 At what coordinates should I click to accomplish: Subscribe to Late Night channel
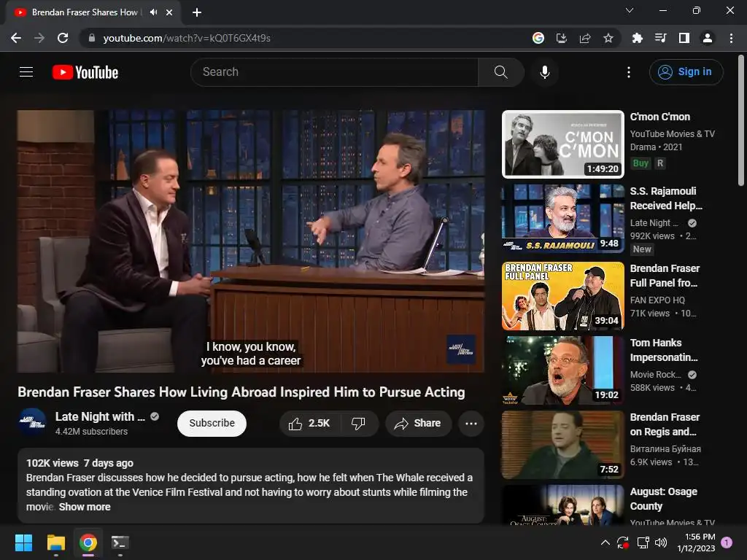pos(212,424)
